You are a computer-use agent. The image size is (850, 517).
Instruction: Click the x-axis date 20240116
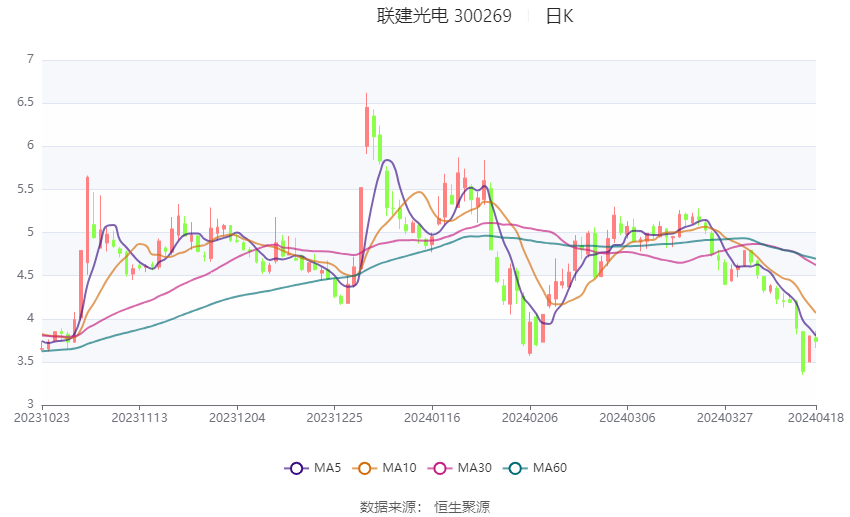tap(432, 418)
